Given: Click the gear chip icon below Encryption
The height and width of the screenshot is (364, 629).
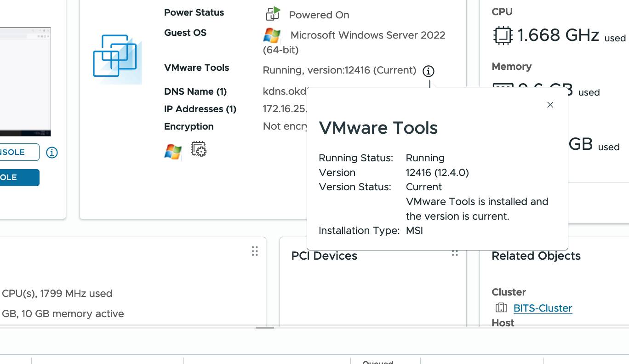Looking at the screenshot, I should pos(198,149).
